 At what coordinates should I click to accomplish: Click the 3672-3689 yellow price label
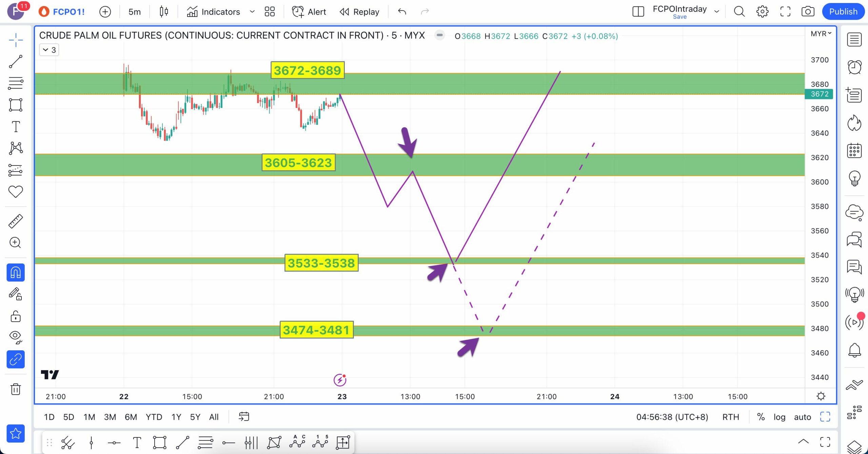[x=307, y=71]
